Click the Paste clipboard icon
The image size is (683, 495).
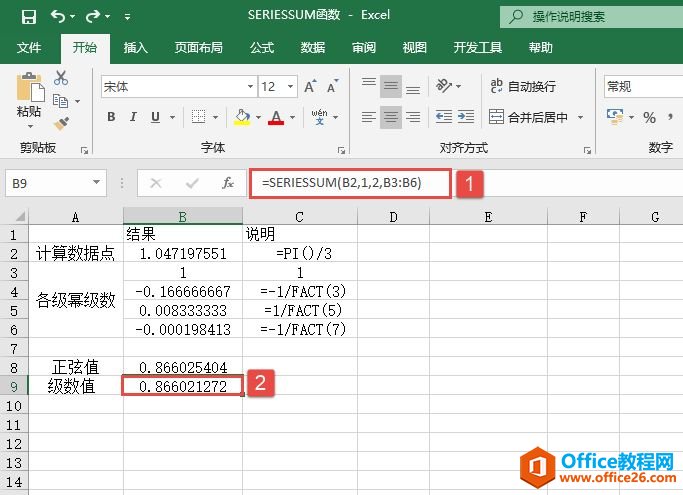30,87
